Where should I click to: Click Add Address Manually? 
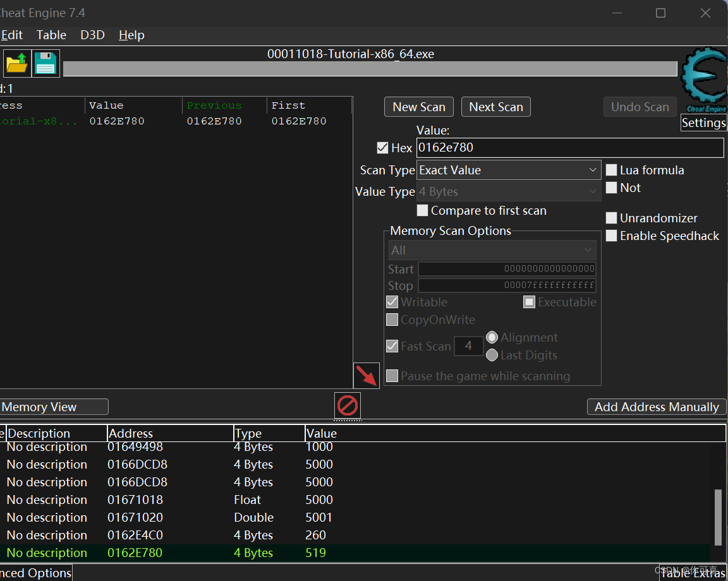(657, 407)
